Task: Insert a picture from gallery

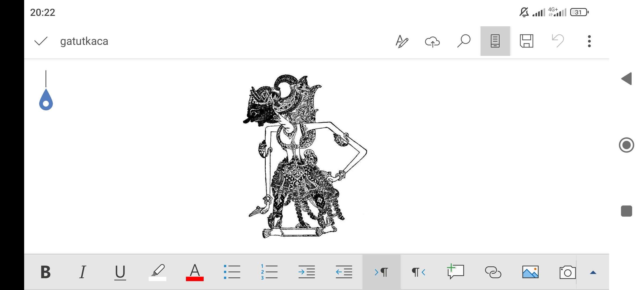Action: (530, 272)
